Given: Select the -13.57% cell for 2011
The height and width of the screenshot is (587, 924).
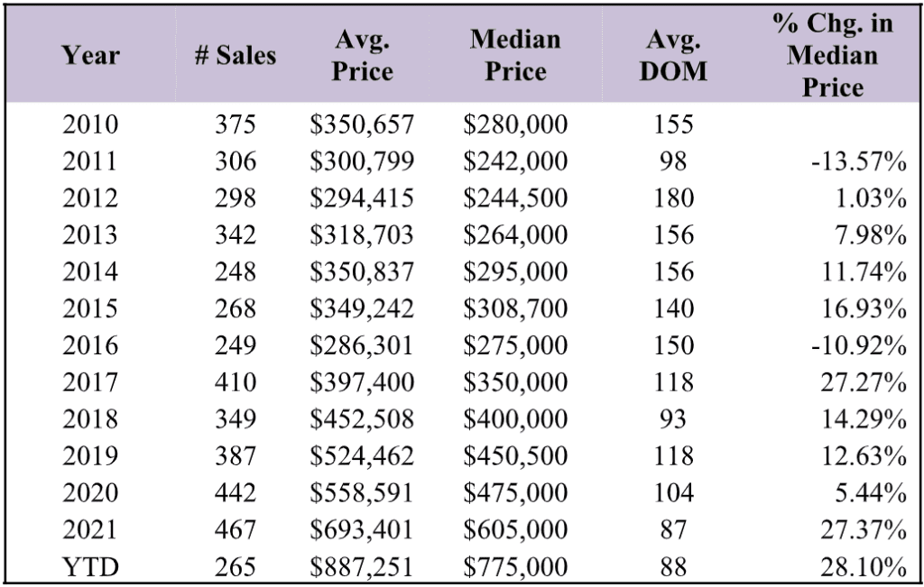Looking at the screenshot, I should coord(859,161).
